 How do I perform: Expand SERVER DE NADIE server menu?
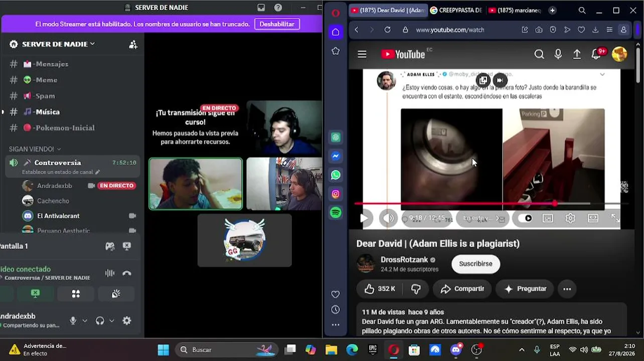click(x=59, y=44)
